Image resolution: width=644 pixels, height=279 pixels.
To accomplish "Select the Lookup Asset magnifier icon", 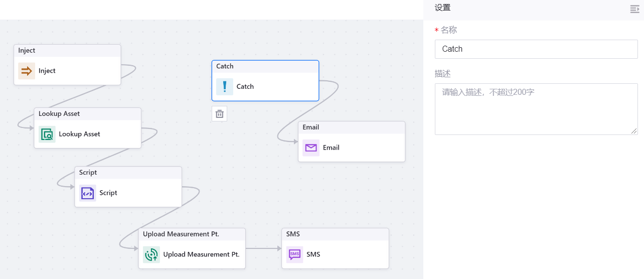I will [47, 134].
